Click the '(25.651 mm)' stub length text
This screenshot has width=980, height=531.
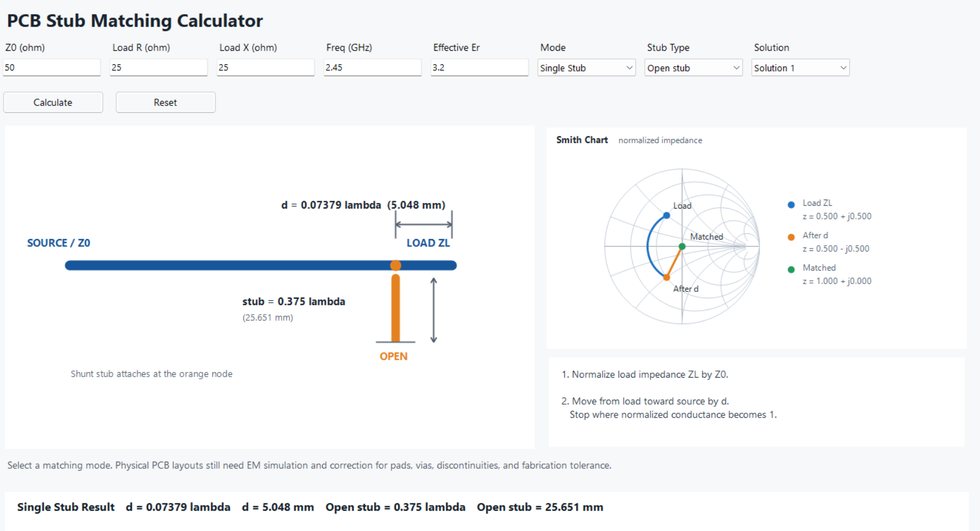pyautogui.click(x=268, y=318)
